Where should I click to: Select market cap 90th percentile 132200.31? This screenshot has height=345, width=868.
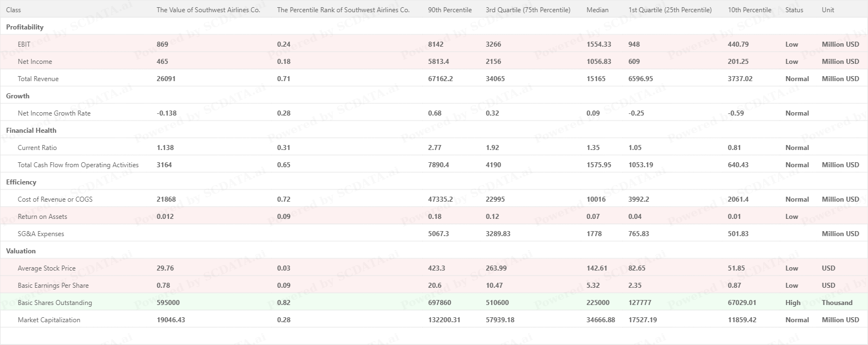[x=445, y=320]
